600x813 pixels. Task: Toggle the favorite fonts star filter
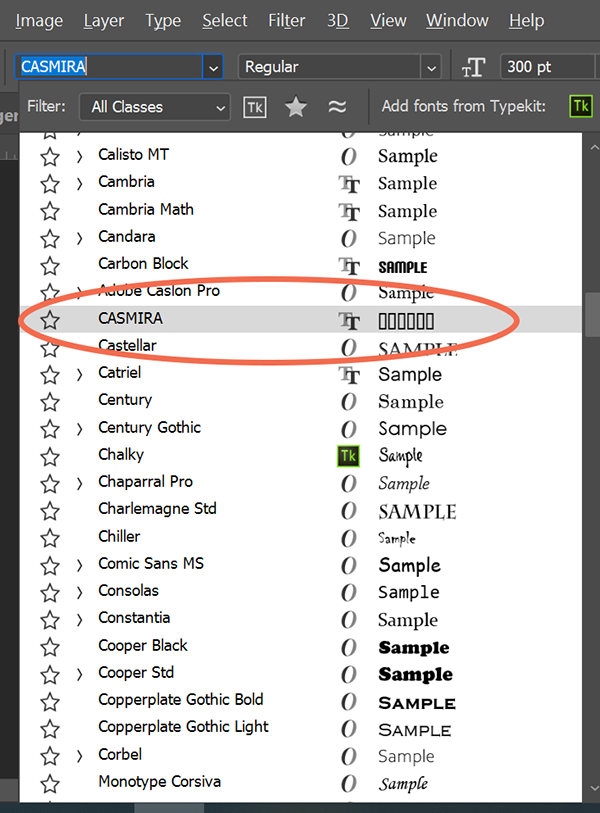pos(296,107)
